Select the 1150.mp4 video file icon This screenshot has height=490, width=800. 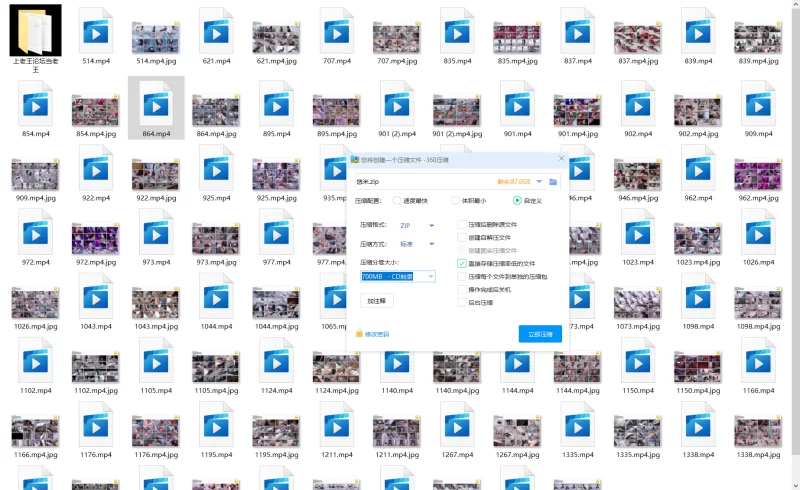pyautogui.click(x=638, y=361)
